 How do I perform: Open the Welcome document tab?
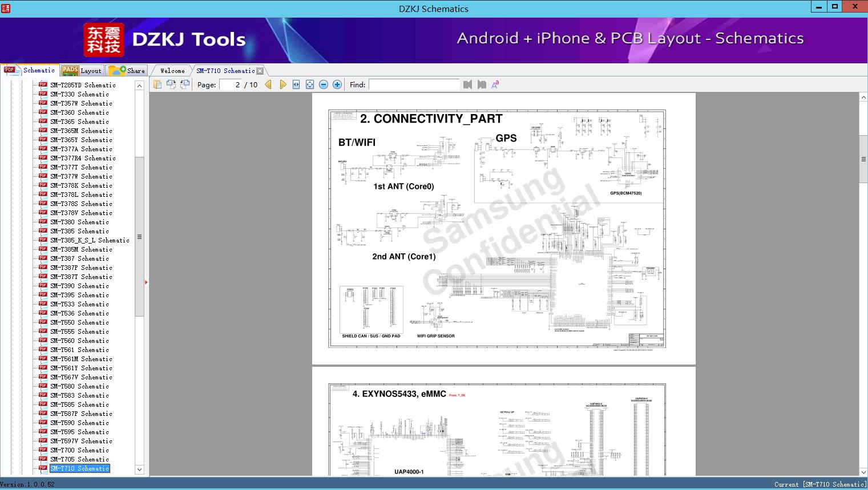tap(172, 71)
